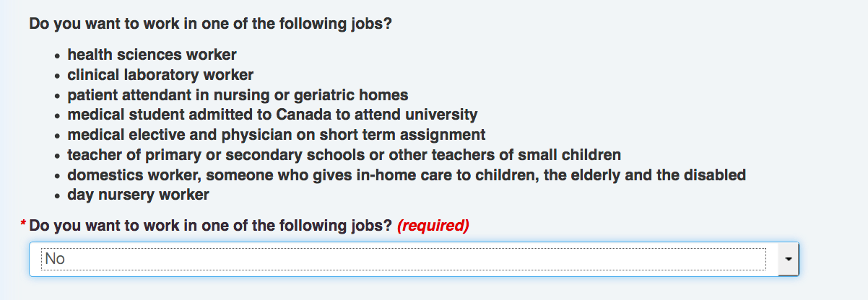Click "medical elective and physician" list entry
The height and width of the screenshot is (300, 868).
277,135
